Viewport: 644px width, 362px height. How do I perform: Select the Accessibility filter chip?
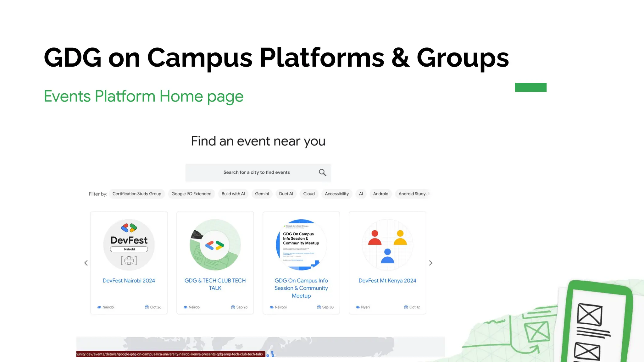[337, 194]
